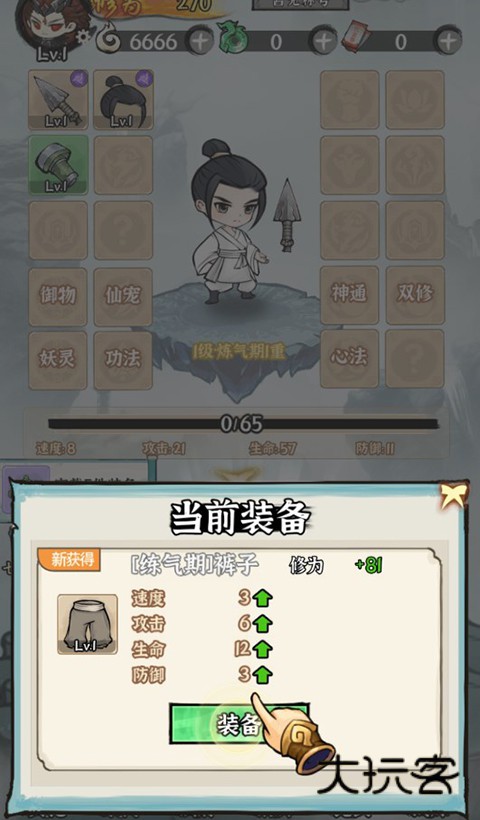This screenshot has height=820, width=480.
Task: Tap the character figure in center
Action: pyautogui.click(x=230, y=222)
